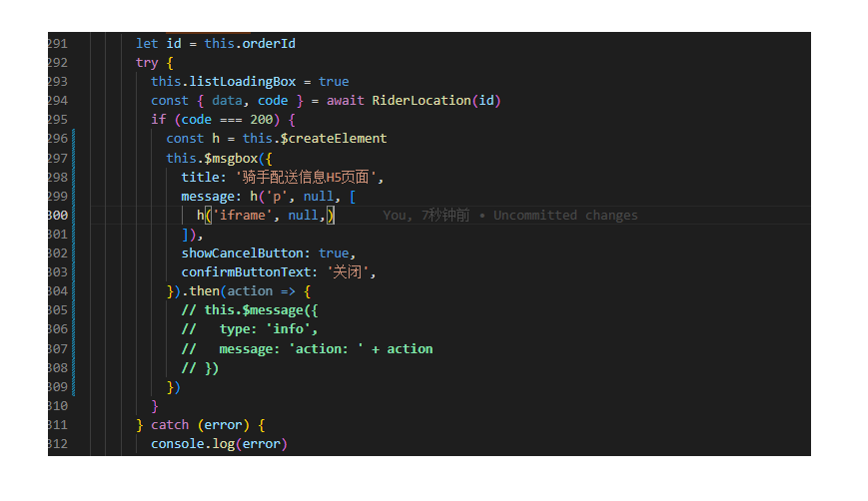Screen dimensions: 868x501
Task: Click the '关闭' string on line 303
Action: [x=347, y=272]
